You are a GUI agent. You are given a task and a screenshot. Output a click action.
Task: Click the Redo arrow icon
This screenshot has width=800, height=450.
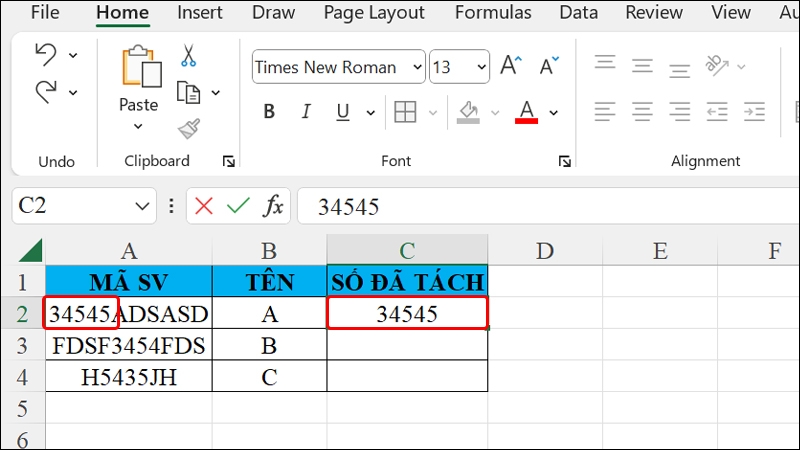coord(46,92)
